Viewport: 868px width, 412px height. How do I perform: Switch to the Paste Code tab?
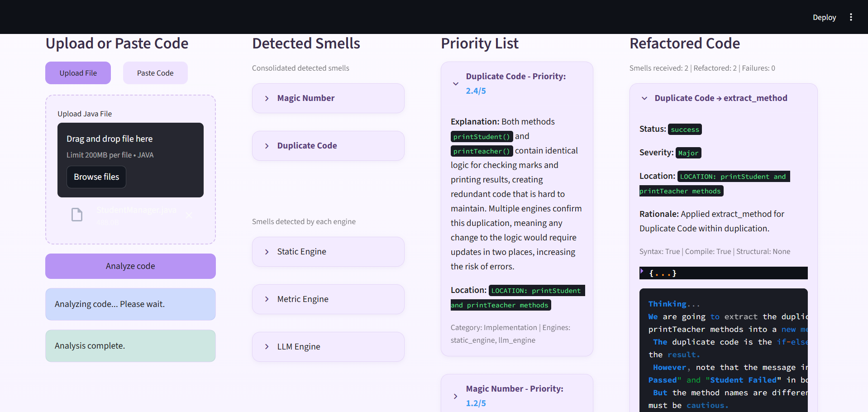pyautogui.click(x=155, y=72)
